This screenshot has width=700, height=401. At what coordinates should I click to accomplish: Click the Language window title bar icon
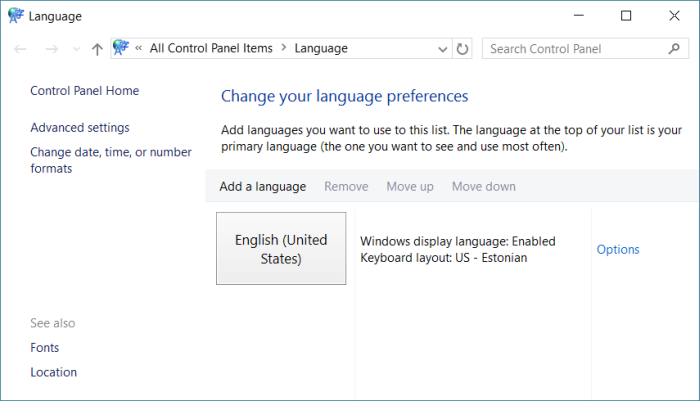(16, 15)
